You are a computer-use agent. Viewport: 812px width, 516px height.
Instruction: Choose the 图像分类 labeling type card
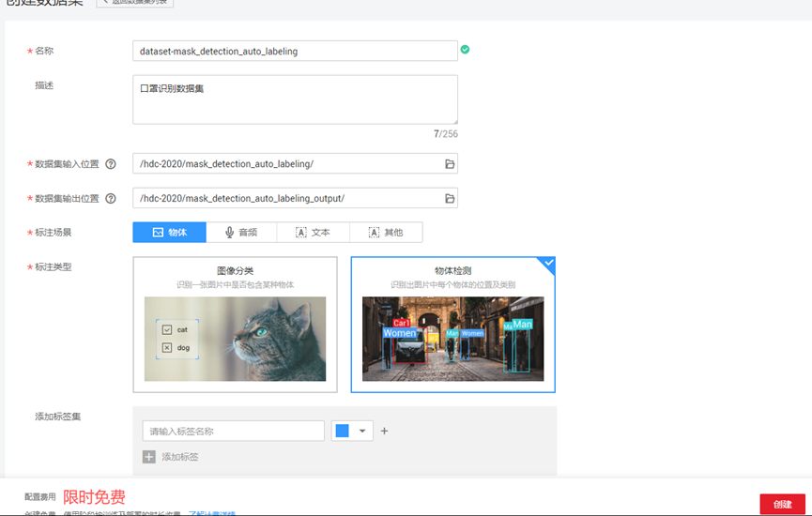point(235,325)
